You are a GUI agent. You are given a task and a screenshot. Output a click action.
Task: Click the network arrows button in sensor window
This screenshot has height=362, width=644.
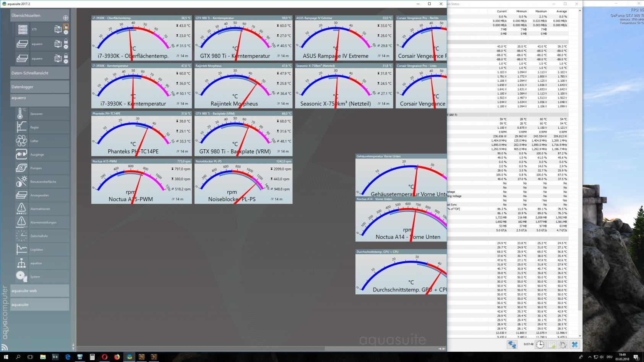(x=512, y=344)
